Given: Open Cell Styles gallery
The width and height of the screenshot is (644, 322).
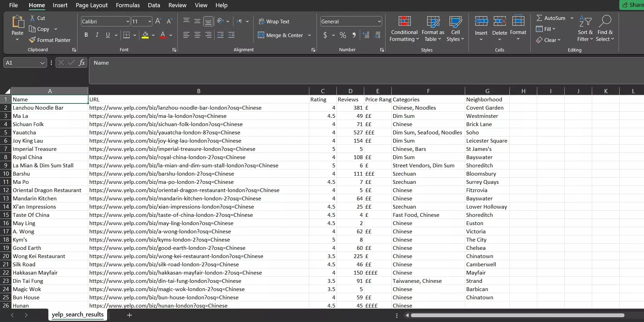Looking at the screenshot, I should click(455, 29).
